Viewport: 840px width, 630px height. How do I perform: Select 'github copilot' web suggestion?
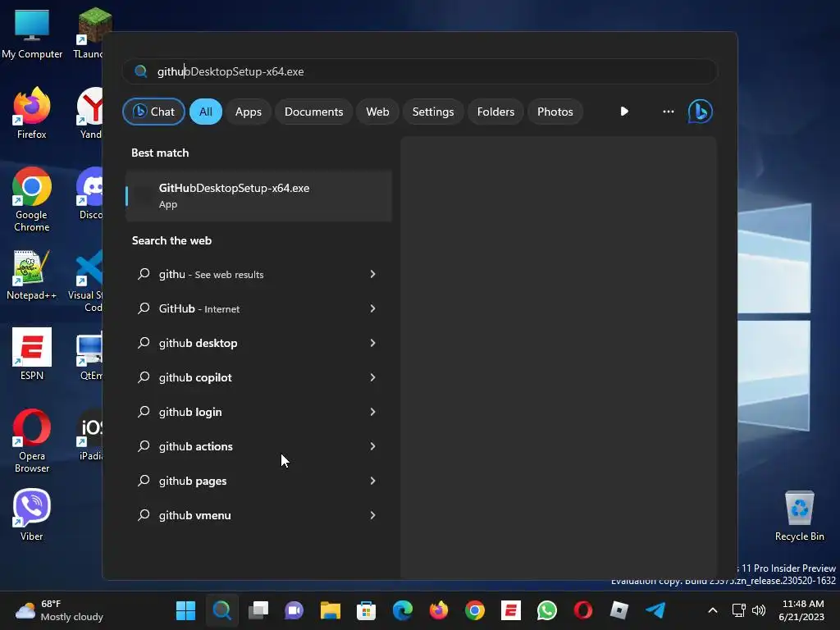tap(258, 377)
